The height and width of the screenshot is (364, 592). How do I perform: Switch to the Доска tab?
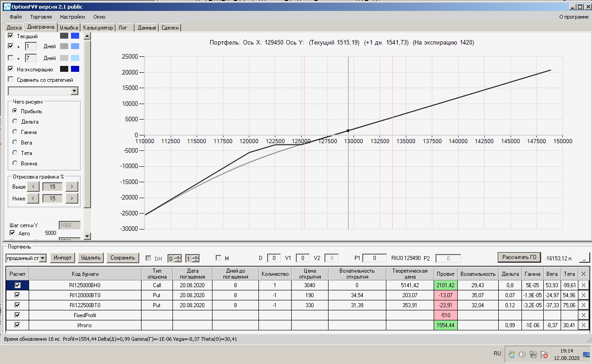click(14, 28)
